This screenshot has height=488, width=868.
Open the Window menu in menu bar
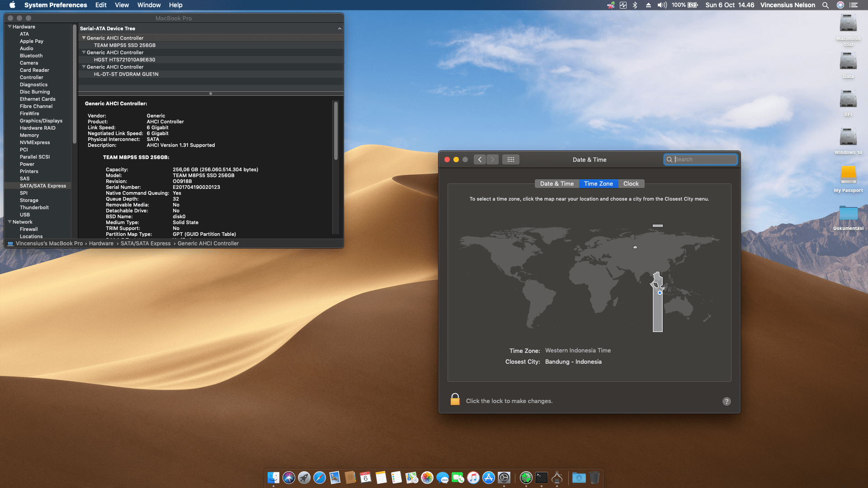pyautogui.click(x=149, y=5)
